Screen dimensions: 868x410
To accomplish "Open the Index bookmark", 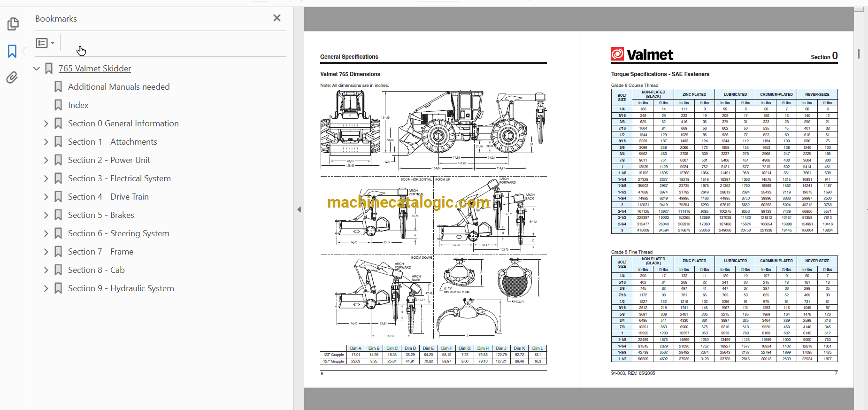I will coord(78,105).
